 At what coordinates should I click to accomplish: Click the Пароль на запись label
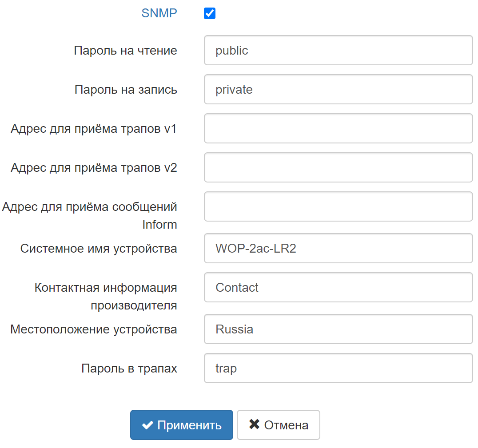[x=126, y=90]
